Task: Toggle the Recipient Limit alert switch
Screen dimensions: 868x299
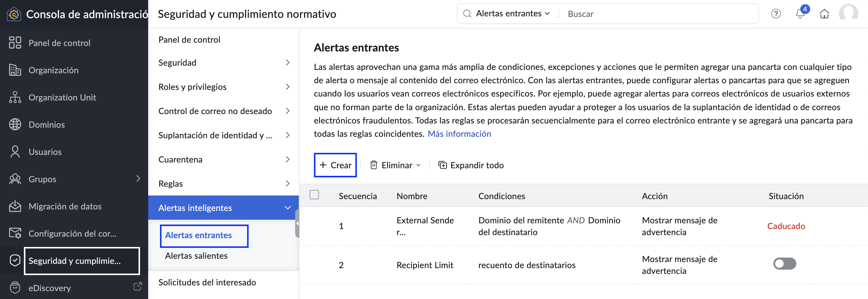Action: [785, 264]
